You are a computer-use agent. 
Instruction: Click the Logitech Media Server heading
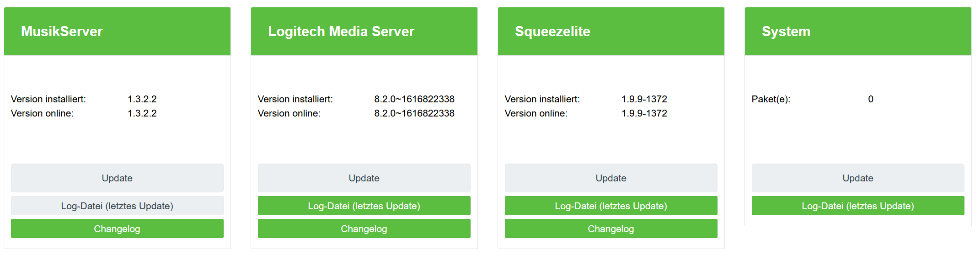tap(341, 32)
